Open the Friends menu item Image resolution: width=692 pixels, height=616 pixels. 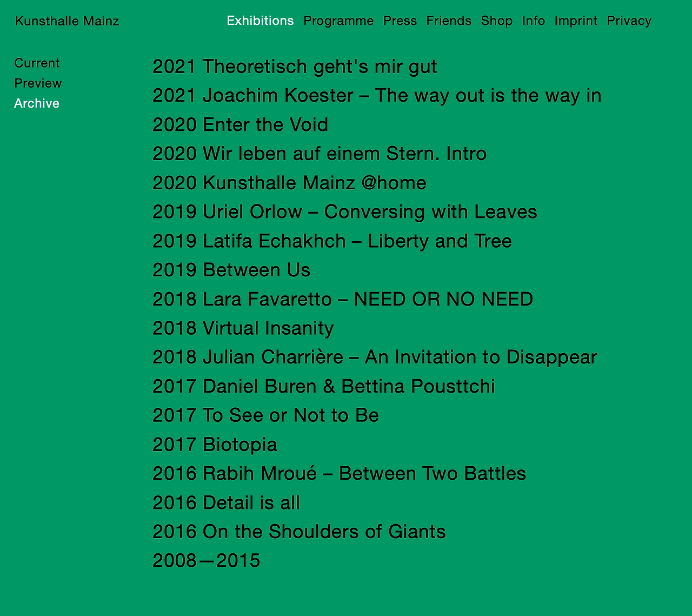[x=449, y=21]
